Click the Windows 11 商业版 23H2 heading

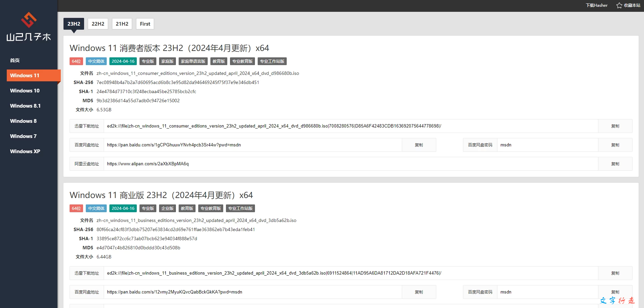click(x=161, y=195)
